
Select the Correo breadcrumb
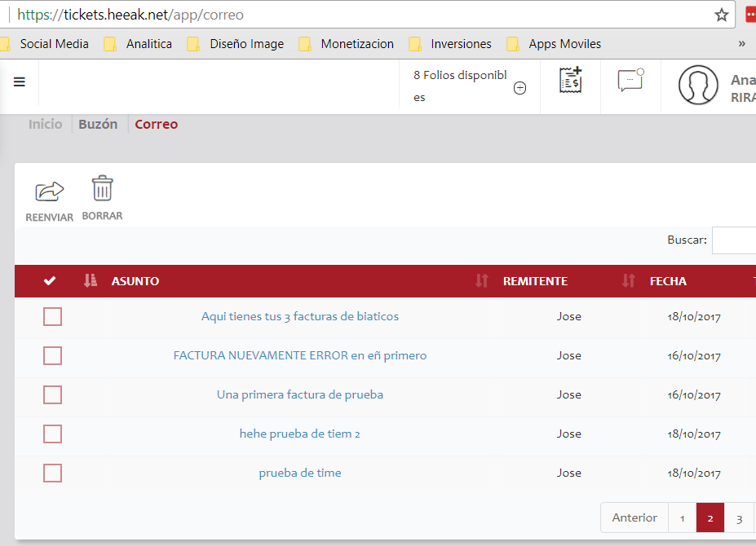click(x=157, y=125)
